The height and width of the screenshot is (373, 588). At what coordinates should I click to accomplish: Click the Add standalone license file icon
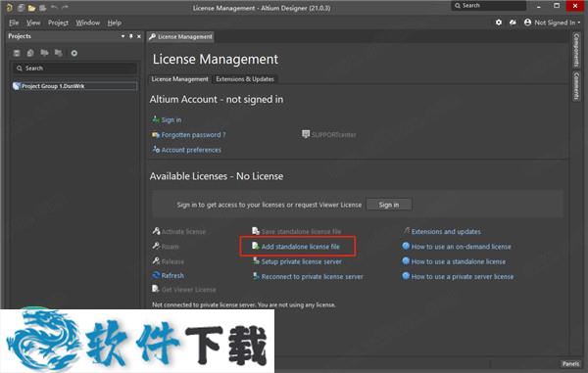256,246
